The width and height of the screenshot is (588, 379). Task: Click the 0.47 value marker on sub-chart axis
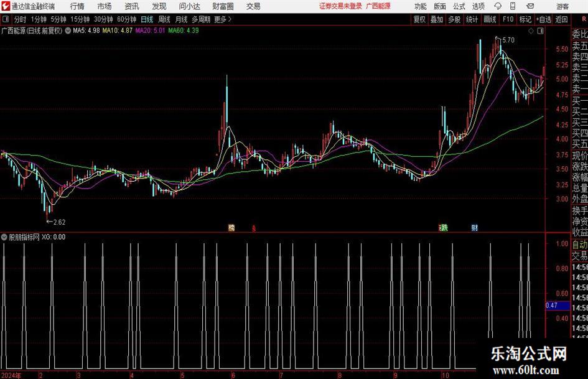(x=557, y=306)
